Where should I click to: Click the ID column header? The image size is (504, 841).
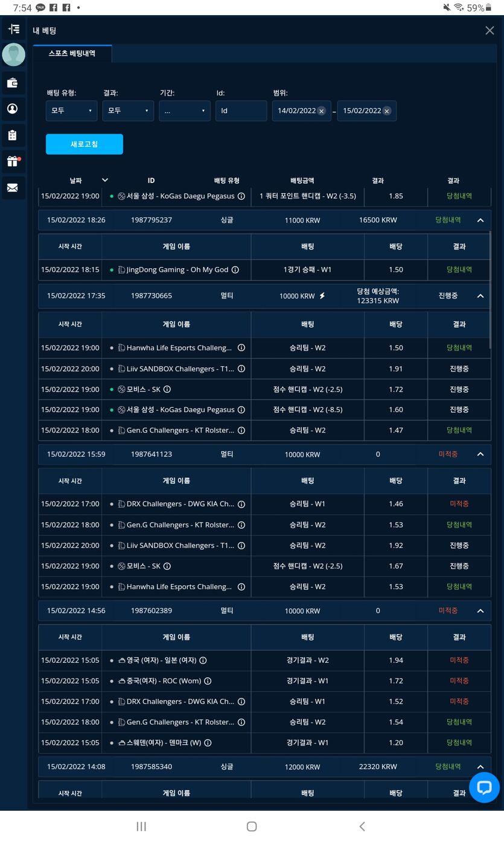click(151, 181)
